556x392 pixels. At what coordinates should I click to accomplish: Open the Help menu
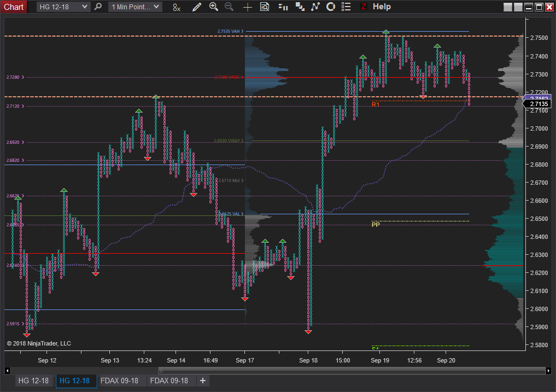click(382, 7)
